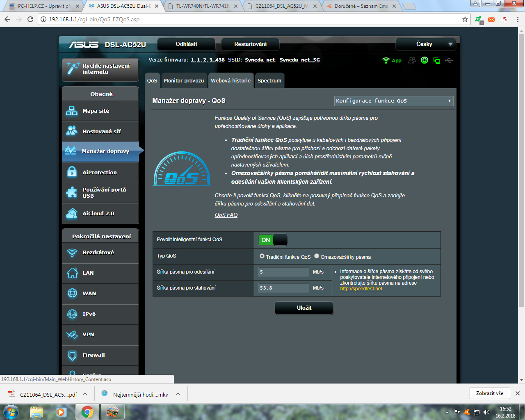
Task: Open the VPN sidebar icon
Action: tap(72, 335)
